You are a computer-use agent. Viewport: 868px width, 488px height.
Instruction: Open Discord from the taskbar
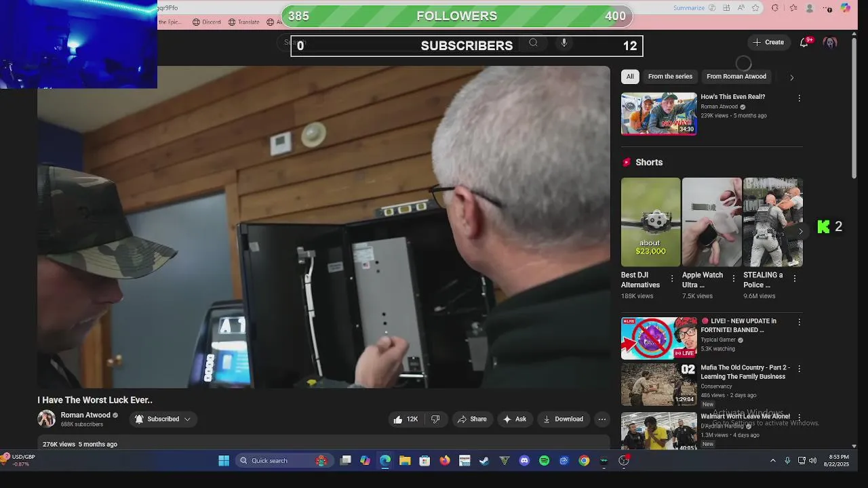[x=524, y=461]
